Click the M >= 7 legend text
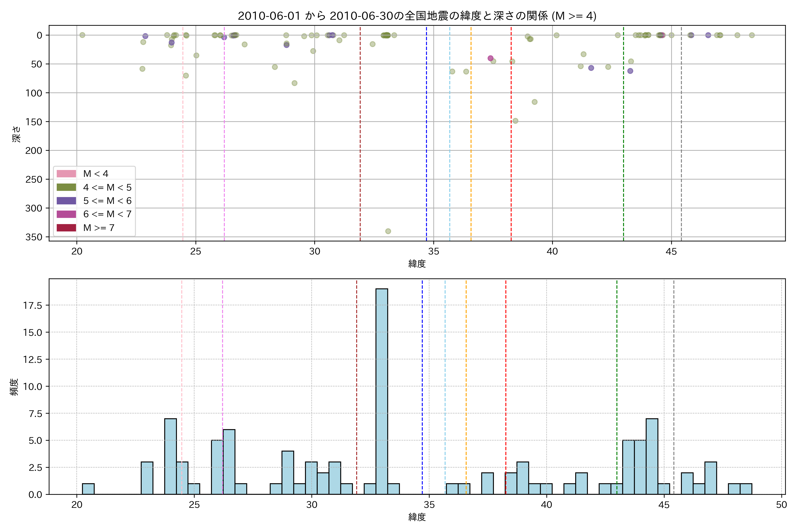 point(99,228)
